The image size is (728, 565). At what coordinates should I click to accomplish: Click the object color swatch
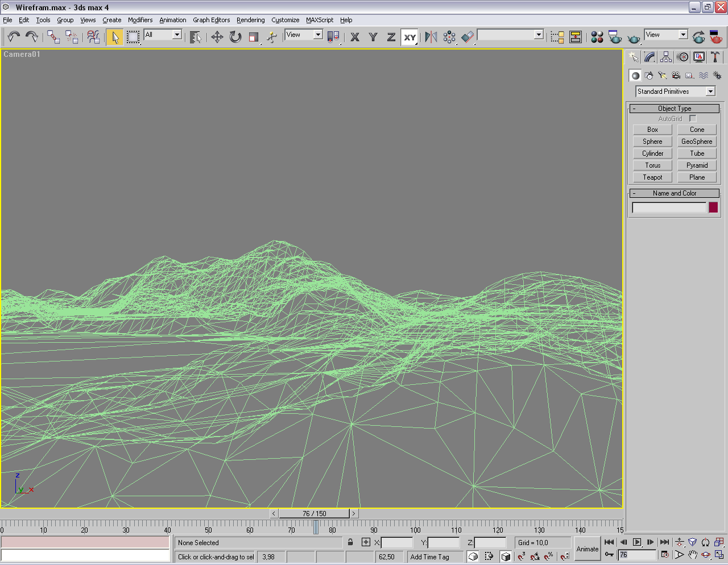point(713,207)
